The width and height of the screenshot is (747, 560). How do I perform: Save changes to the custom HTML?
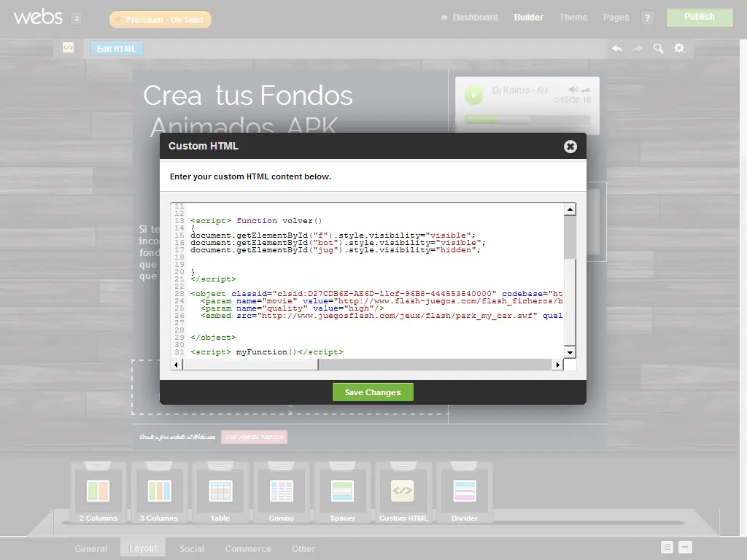coord(373,392)
